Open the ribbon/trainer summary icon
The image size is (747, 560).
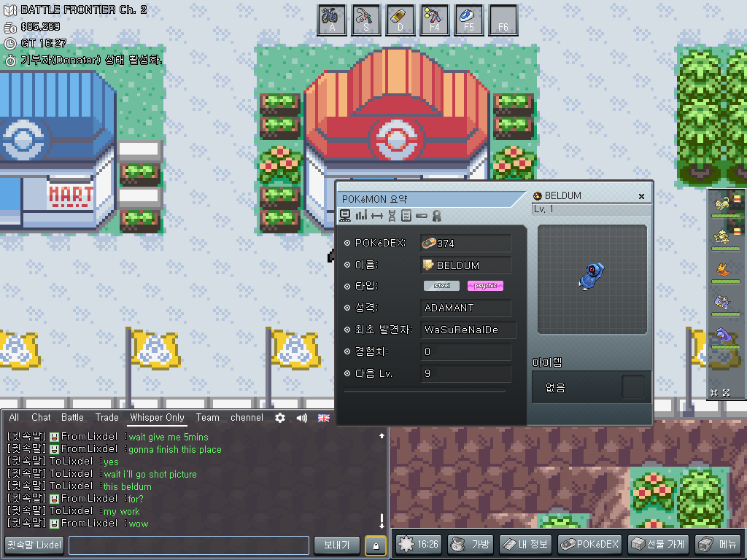pos(437,215)
